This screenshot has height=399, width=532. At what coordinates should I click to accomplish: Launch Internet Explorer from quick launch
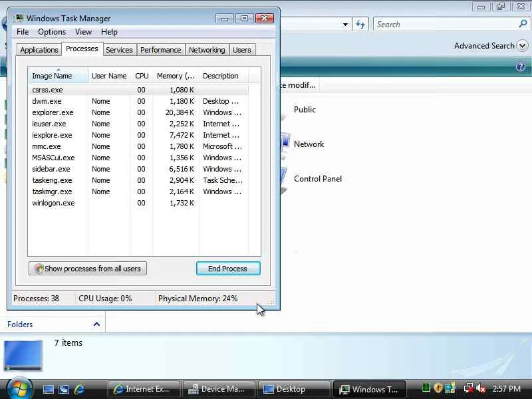click(x=79, y=389)
